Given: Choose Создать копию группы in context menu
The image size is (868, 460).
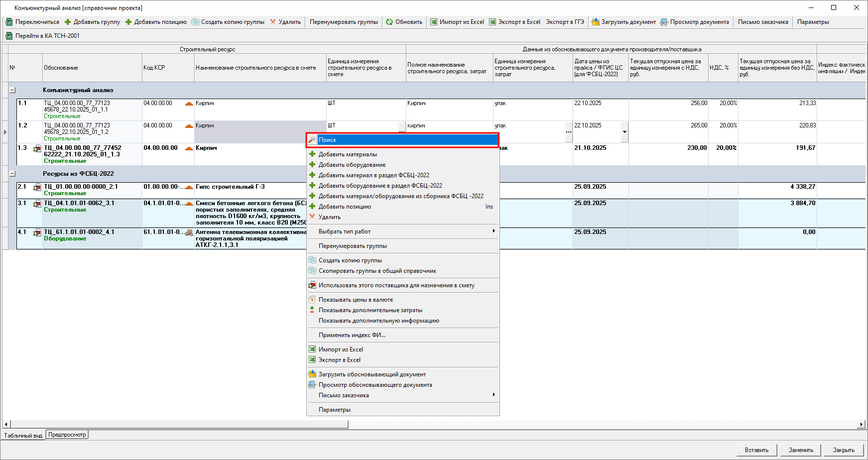Looking at the screenshot, I should tap(402, 260).
